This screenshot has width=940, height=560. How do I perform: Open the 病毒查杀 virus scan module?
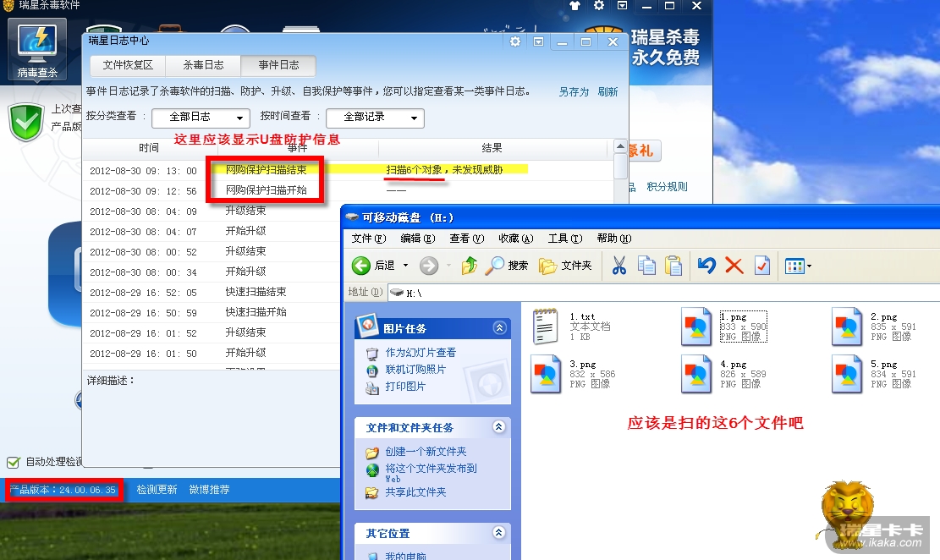click(x=37, y=51)
